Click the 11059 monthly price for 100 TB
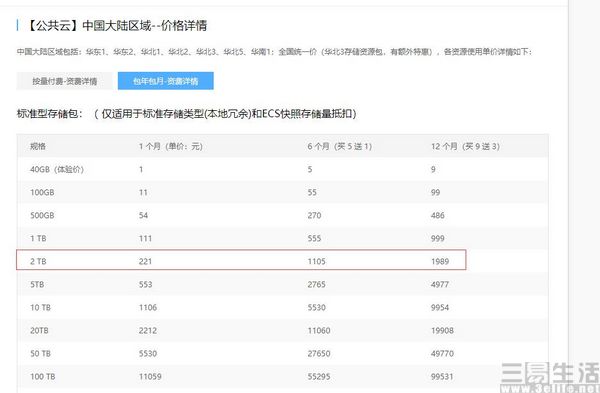 point(150,377)
